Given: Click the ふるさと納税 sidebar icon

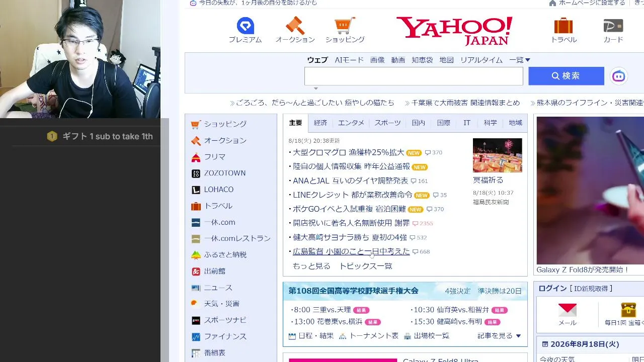Looking at the screenshot, I should click(x=196, y=255).
